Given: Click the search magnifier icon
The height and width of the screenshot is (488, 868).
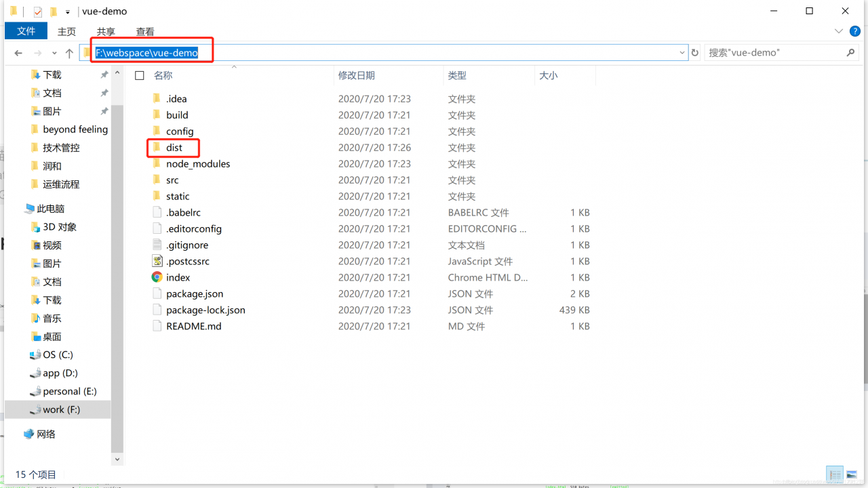Looking at the screenshot, I should click(850, 52).
